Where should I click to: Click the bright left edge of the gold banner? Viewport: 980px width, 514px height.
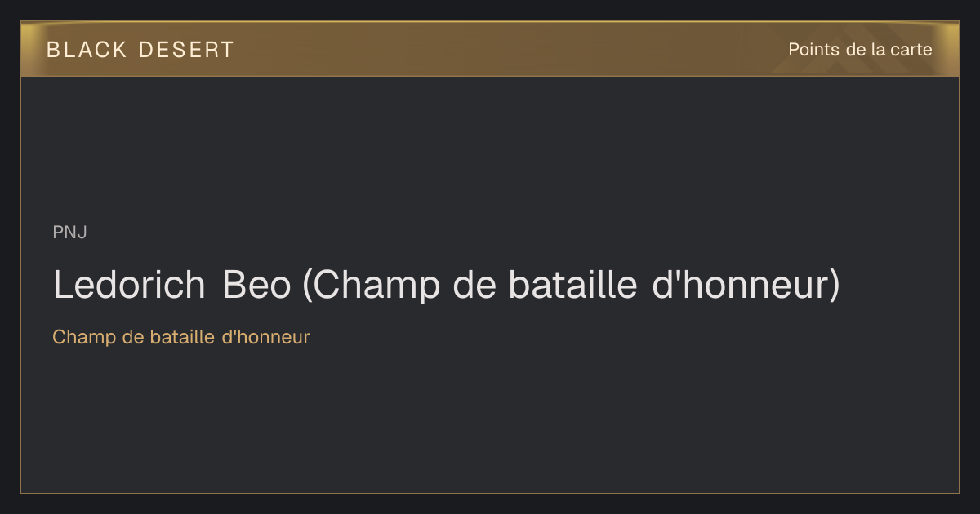click(x=29, y=49)
